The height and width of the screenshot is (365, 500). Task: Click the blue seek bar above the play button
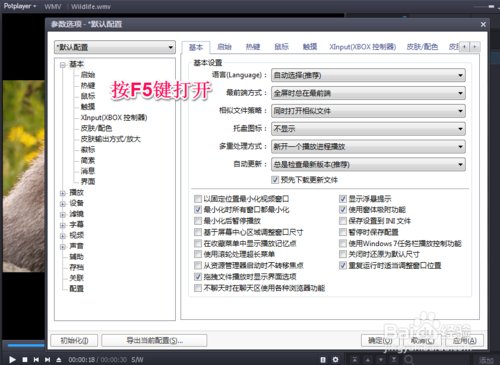26,345
